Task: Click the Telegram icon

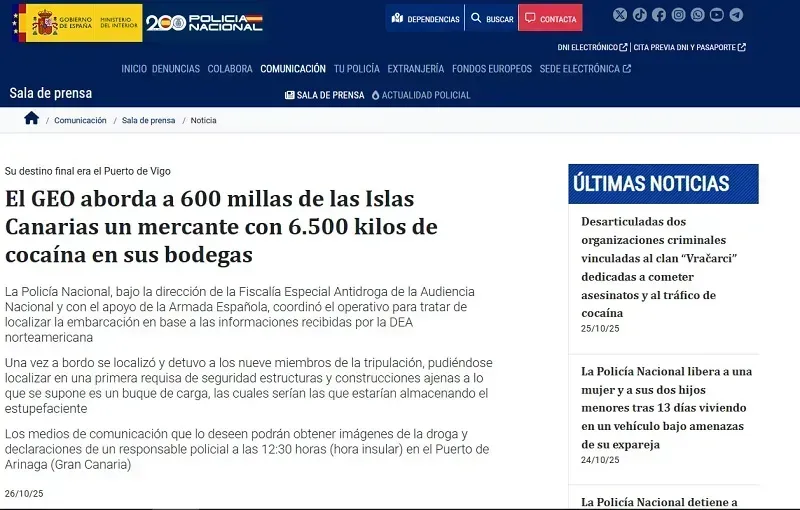Action: (x=737, y=15)
